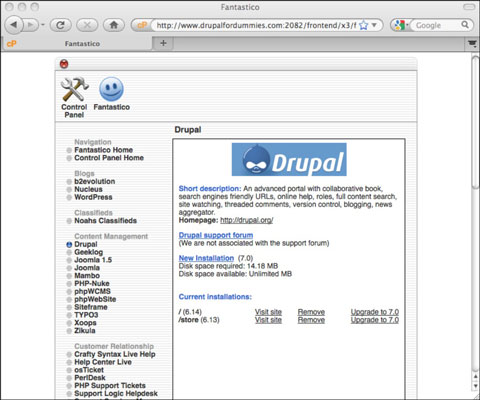The height and width of the screenshot is (400, 480).
Task: Open PerlDesk entry
Action: pos(90,378)
